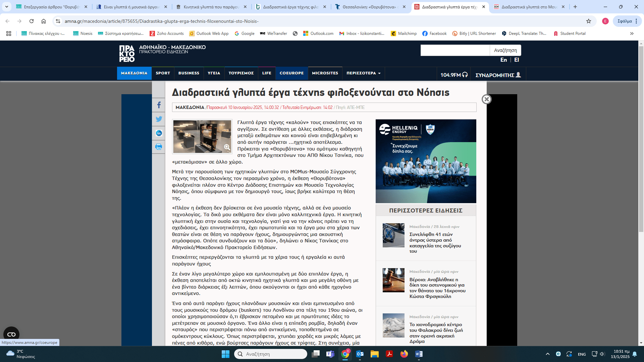644x362 pixels.
Task: Share article via LinkedIn sidebar icon
Action: (159, 133)
